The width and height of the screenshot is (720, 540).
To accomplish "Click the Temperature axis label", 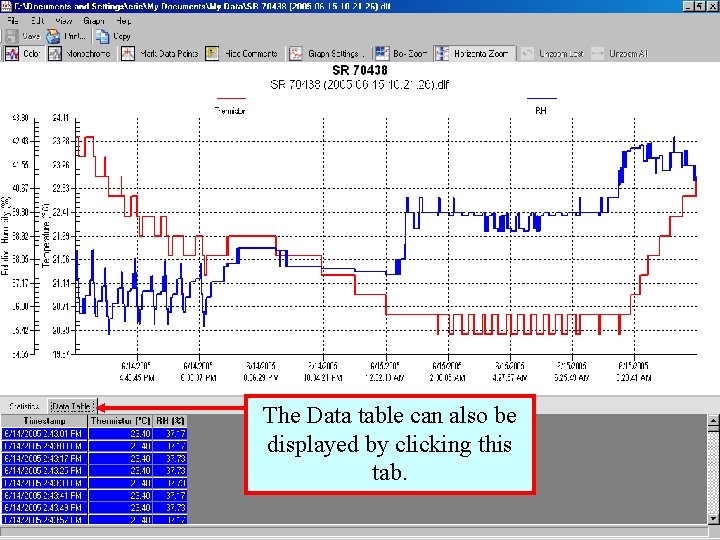I will click(x=45, y=236).
